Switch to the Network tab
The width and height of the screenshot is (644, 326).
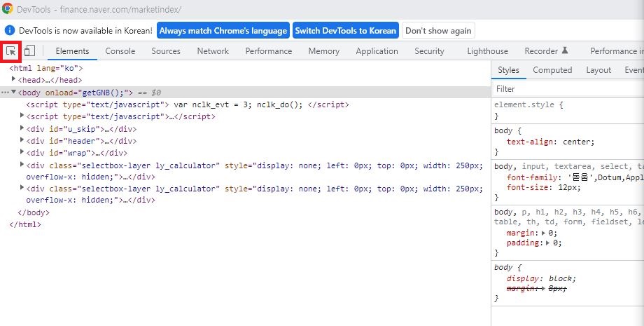click(x=213, y=51)
